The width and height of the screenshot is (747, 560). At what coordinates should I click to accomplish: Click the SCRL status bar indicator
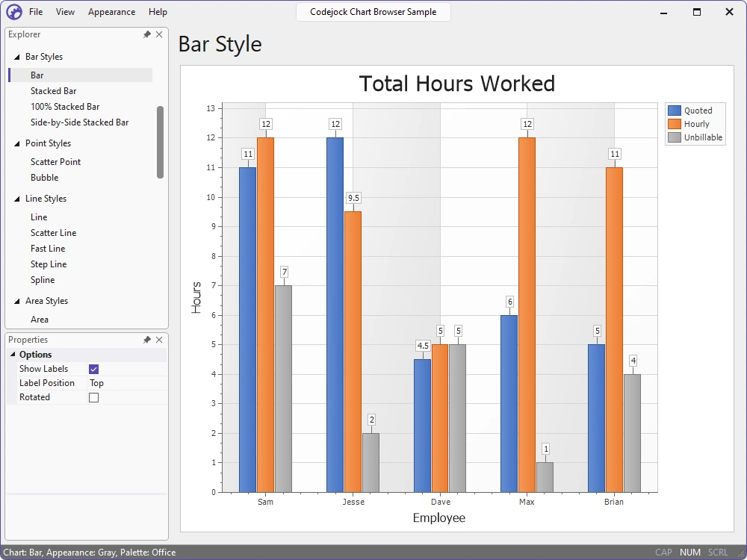click(717, 553)
